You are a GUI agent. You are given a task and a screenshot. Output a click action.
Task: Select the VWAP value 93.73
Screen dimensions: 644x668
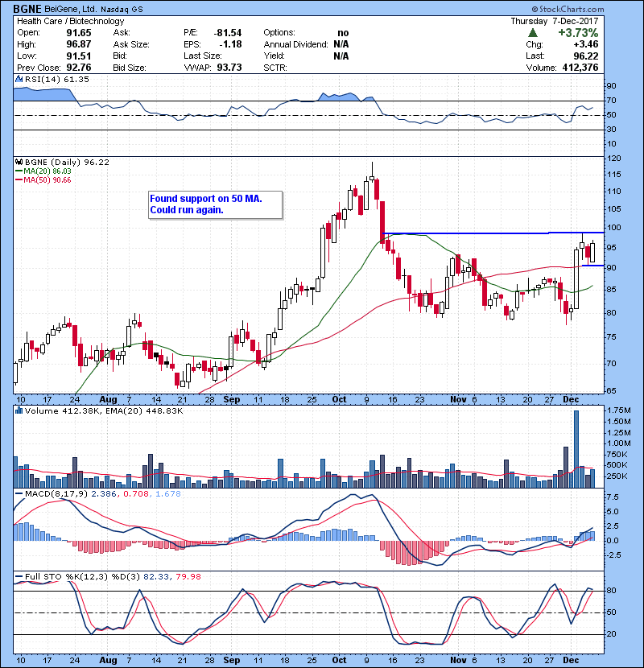[x=229, y=68]
